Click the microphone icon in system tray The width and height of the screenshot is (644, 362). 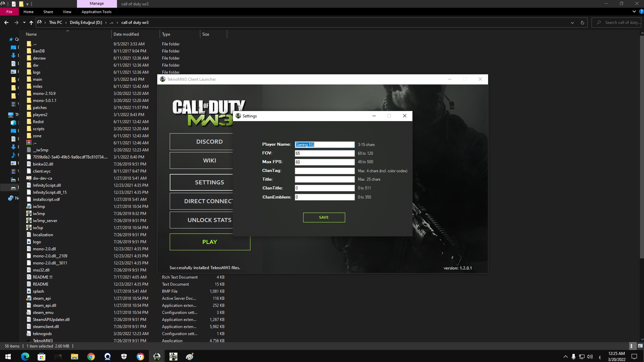573,357
